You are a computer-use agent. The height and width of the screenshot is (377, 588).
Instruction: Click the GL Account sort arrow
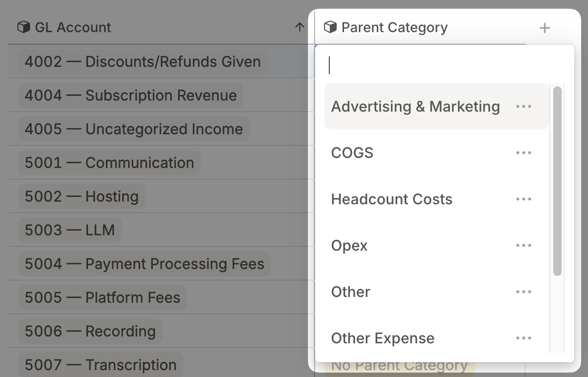tap(300, 27)
